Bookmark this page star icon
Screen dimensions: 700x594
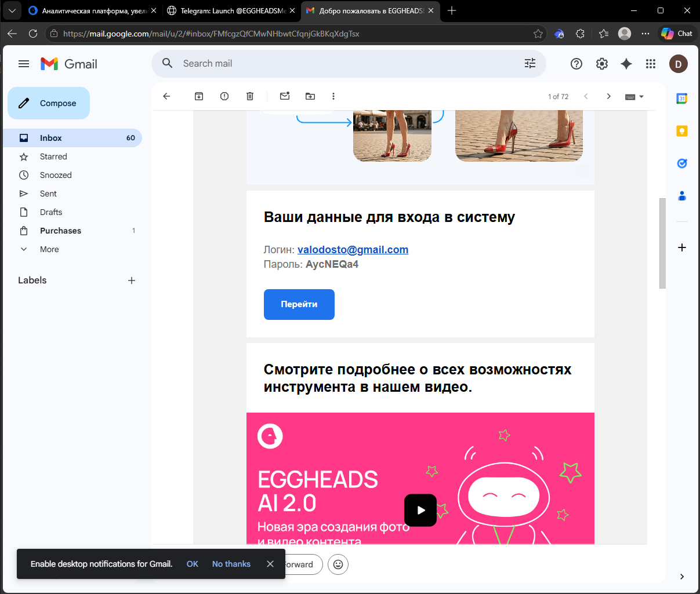tap(538, 34)
